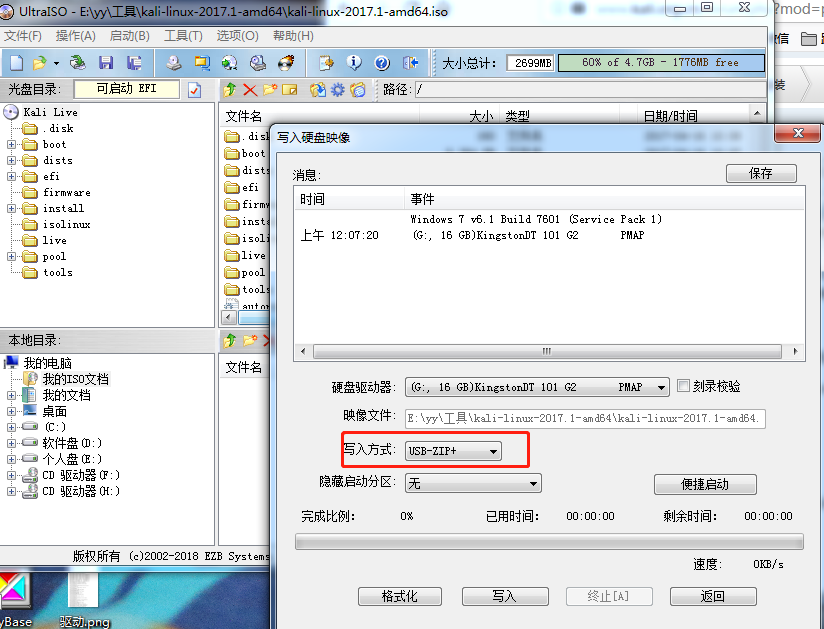Expand the dists folder in tree
This screenshot has width=824, height=629.
(x=12, y=160)
